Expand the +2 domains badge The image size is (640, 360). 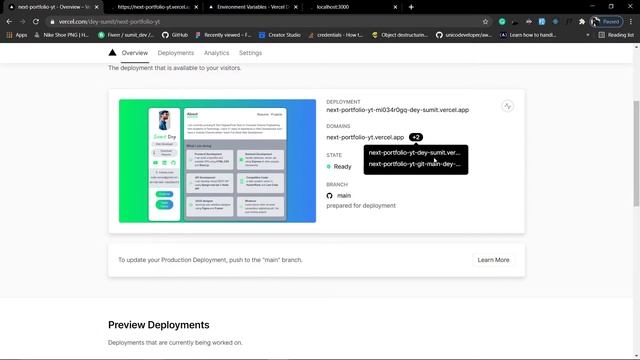[416, 137]
